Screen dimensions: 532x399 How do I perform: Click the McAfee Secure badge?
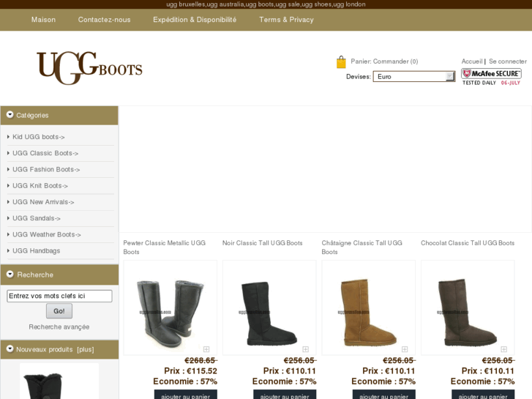491,77
